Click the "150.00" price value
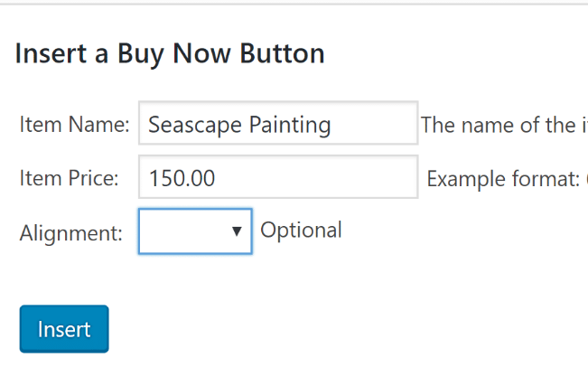 [182, 178]
